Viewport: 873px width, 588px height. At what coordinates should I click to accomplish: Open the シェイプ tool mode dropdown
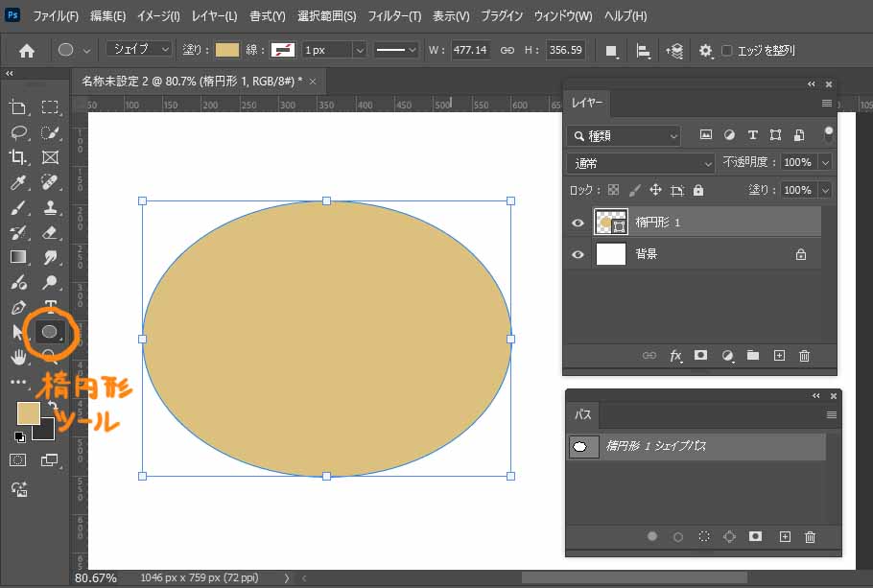pos(139,49)
